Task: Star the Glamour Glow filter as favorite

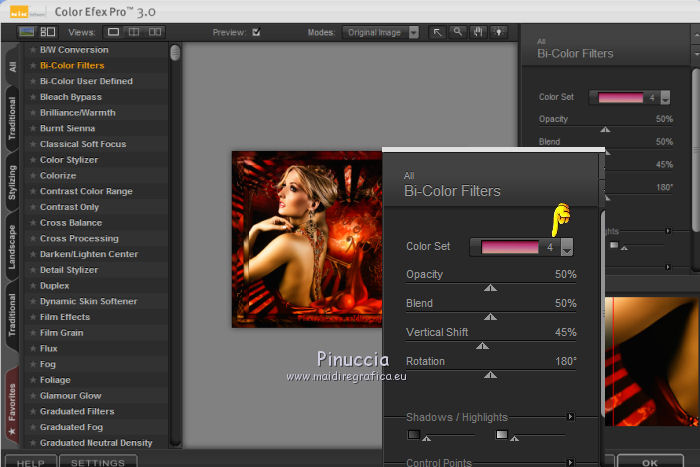Action: (x=33, y=396)
